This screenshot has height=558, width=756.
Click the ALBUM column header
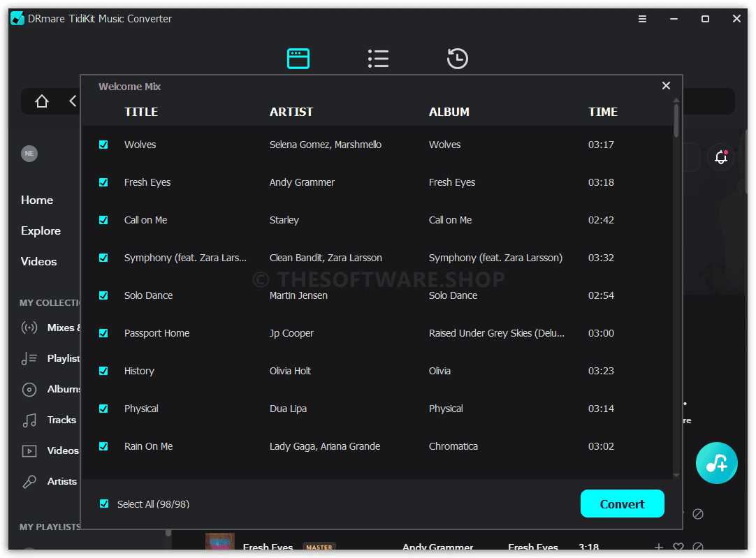pyautogui.click(x=449, y=112)
